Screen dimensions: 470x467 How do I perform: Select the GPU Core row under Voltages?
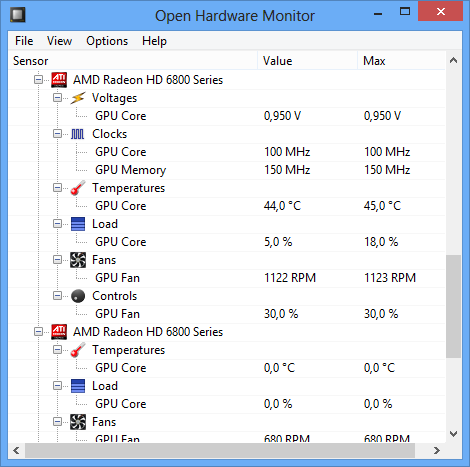(x=227, y=116)
